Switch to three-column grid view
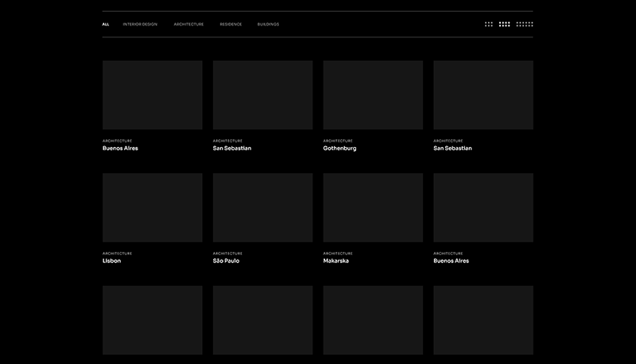 tap(489, 25)
